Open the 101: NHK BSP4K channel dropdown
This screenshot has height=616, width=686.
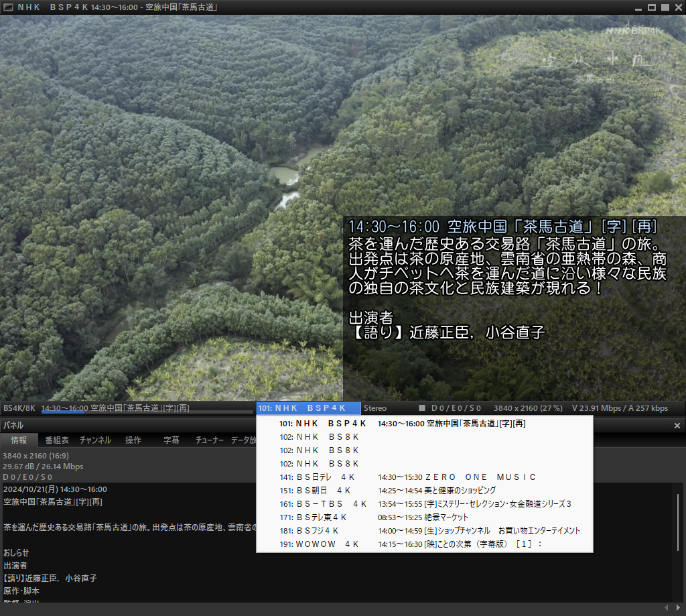tap(308, 408)
